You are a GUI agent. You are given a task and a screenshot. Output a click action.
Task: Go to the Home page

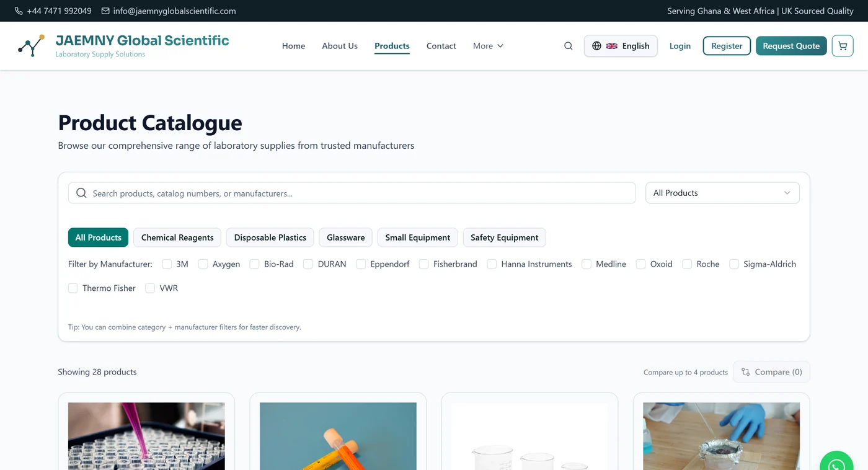(x=293, y=46)
